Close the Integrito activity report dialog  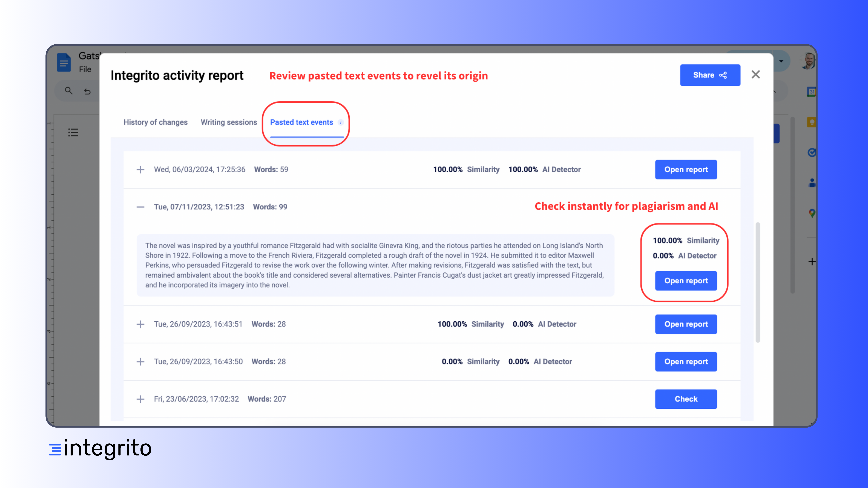click(x=755, y=74)
